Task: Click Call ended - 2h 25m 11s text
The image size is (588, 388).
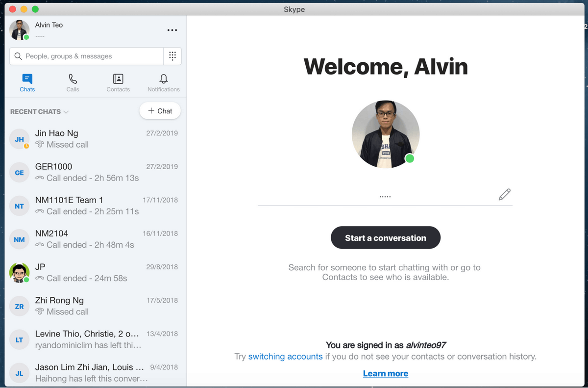Action: (93, 211)
